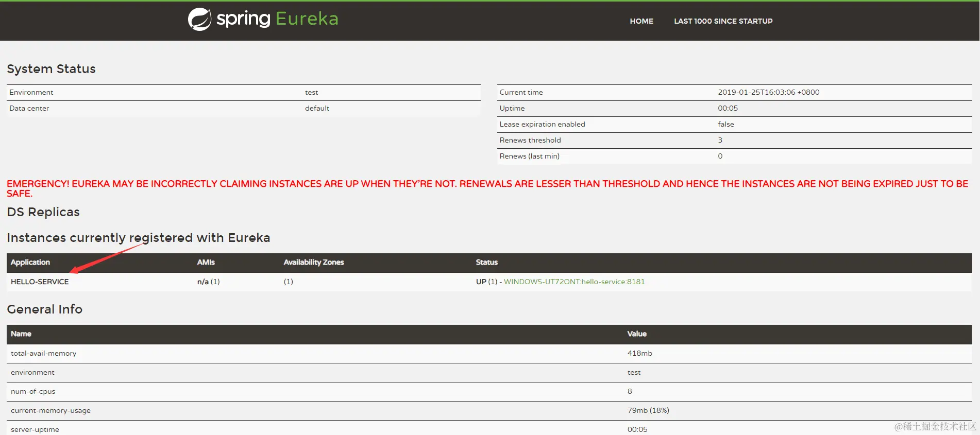The image size is (980, 435).
Task: Select the HELLO-SERVICE application cell
Action: (x=40, y=282)
